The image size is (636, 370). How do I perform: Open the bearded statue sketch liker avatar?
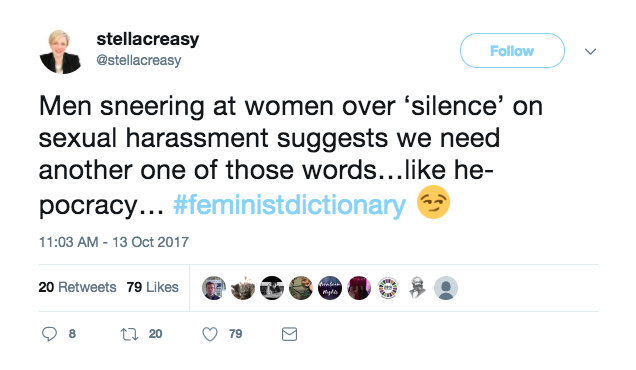tap(417, 288)
